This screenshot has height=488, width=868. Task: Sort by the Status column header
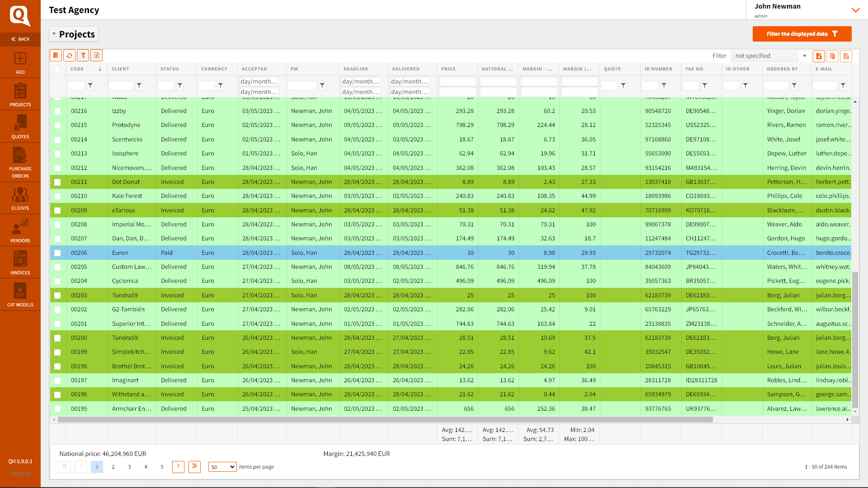(x=170, y=69)
